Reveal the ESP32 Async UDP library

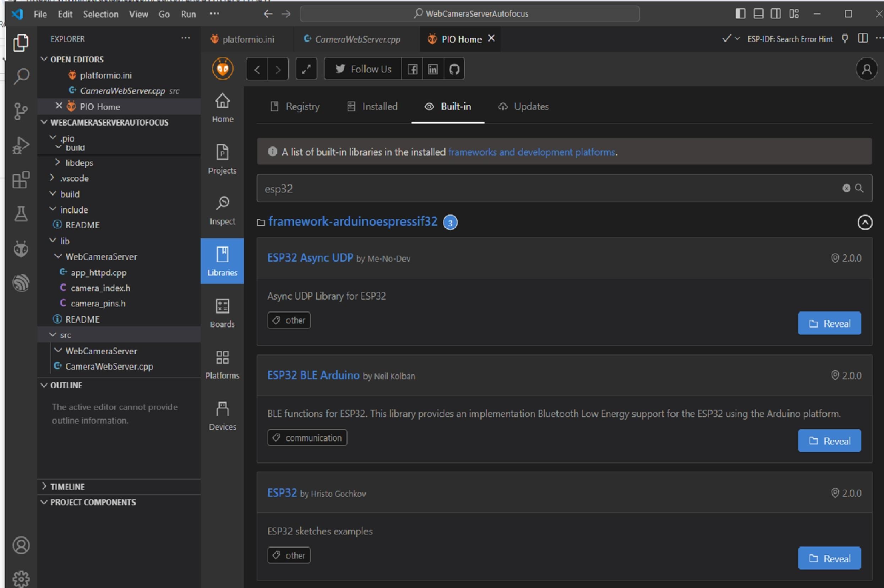[829, 323]
